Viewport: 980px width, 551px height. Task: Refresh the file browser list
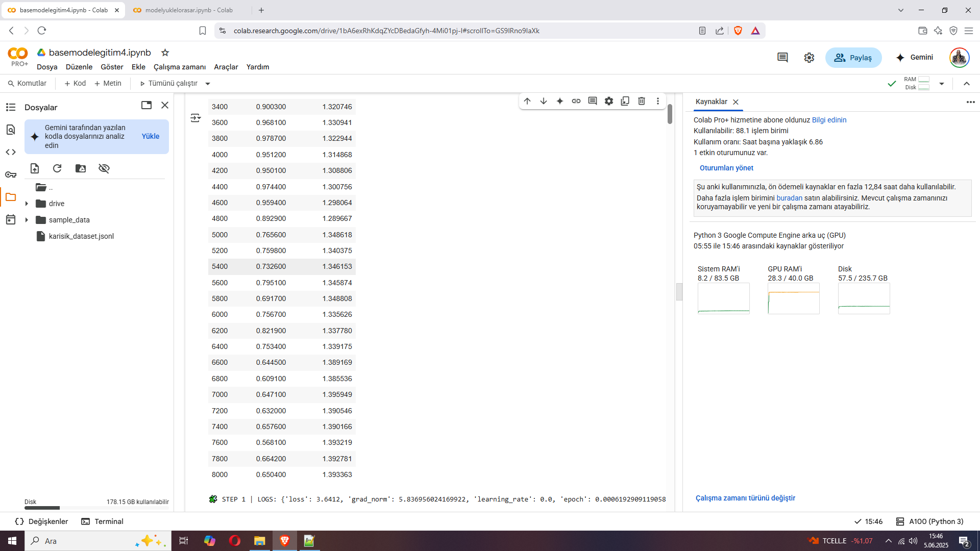(x=57, y=168)
